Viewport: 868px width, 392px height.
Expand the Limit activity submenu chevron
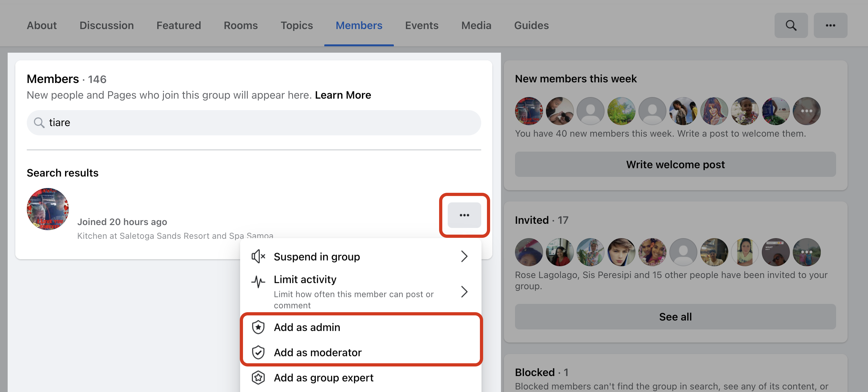click(464, 291)
